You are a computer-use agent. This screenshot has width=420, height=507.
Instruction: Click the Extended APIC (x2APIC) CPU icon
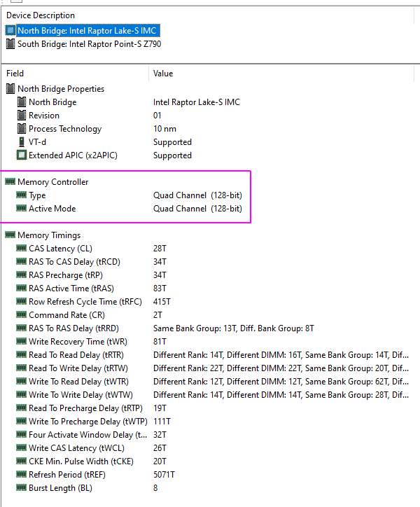click(x=21, y=155)
